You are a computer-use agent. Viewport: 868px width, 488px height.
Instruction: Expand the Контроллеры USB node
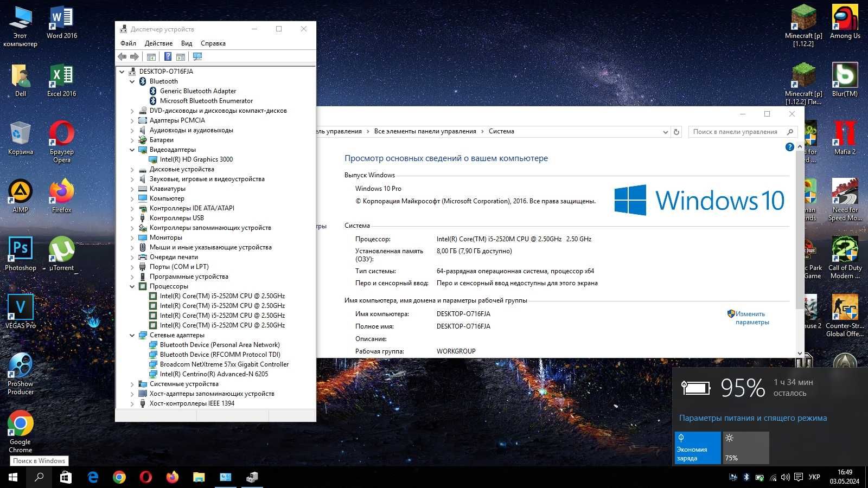coord(132,218)
